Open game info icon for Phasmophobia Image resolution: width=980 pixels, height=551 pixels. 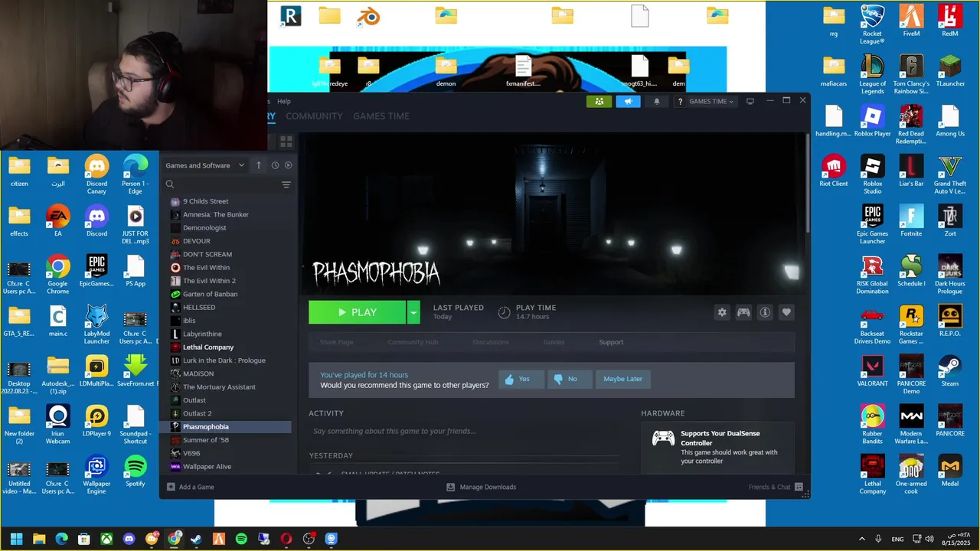pyautogui.click(x=765, y=312)
